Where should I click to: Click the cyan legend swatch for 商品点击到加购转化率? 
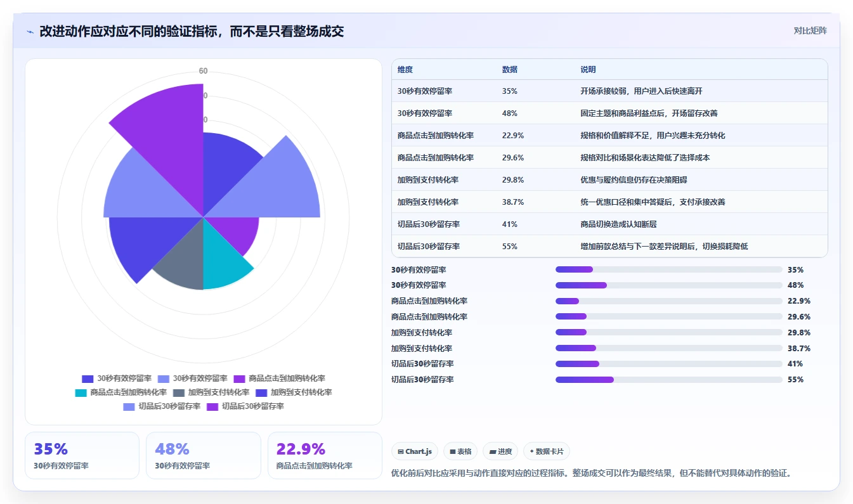tap(81, 392)
